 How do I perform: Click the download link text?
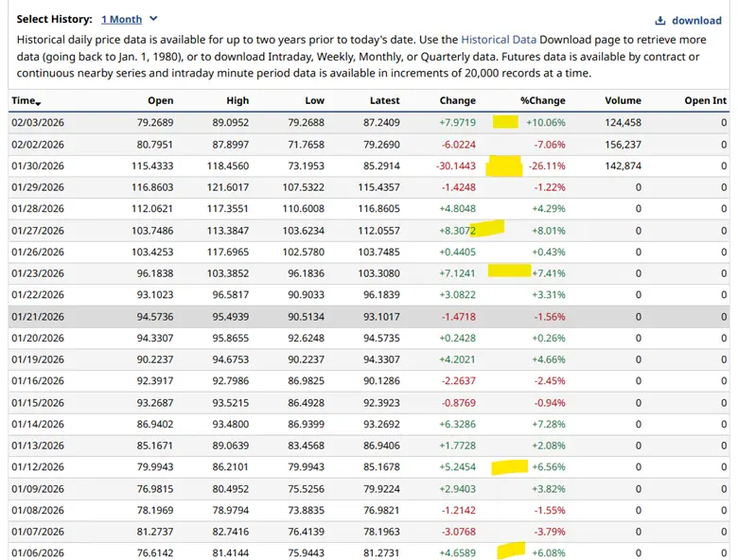coord(696,21)
